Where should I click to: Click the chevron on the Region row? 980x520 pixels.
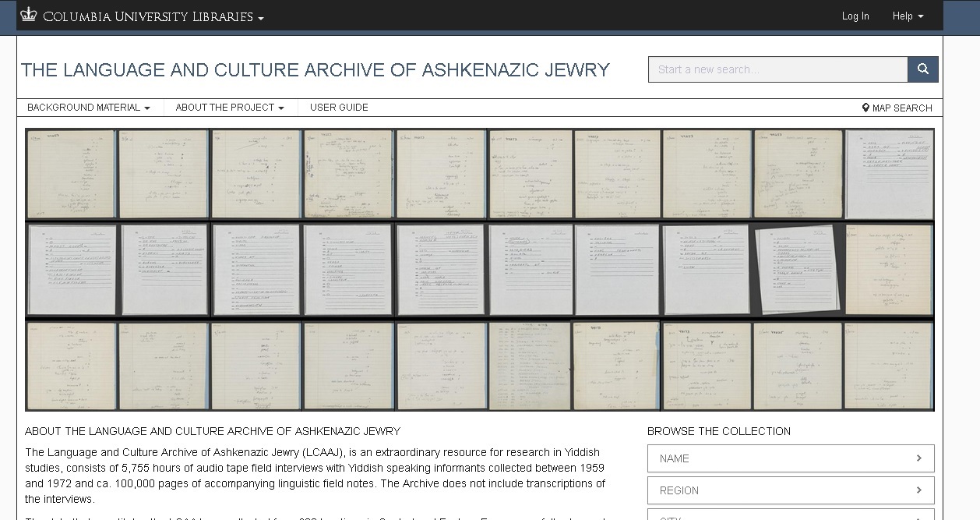[919, 490]
